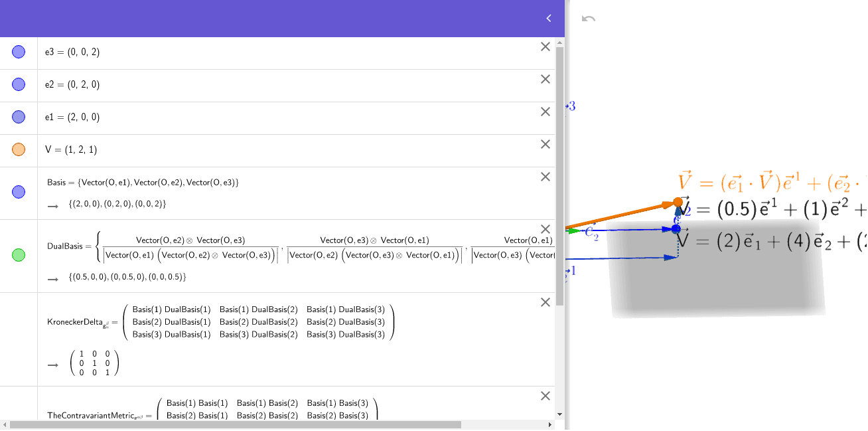Click e1's colored visibility circle
This screenshot has height=431, width=868.
(x=19, y=117)
